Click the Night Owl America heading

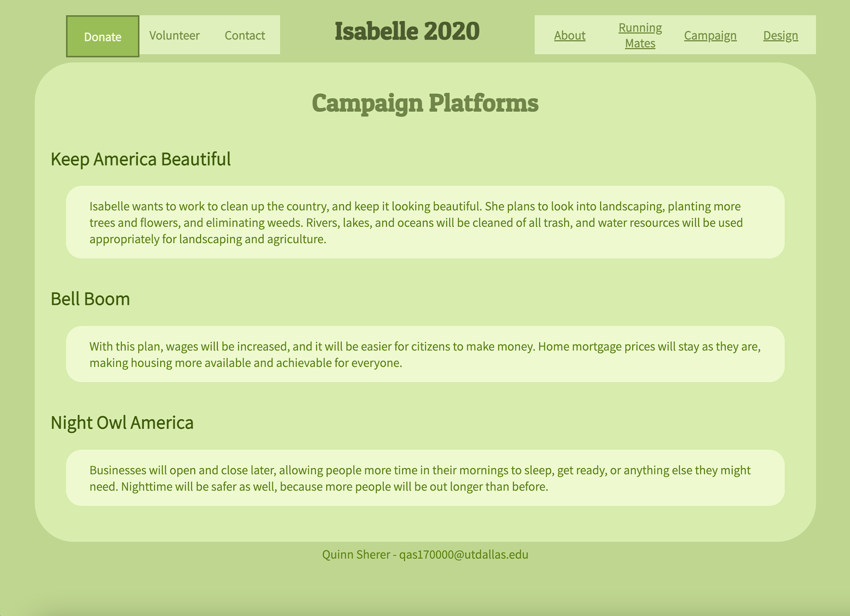pyautogui.click(x=122, y=423)
